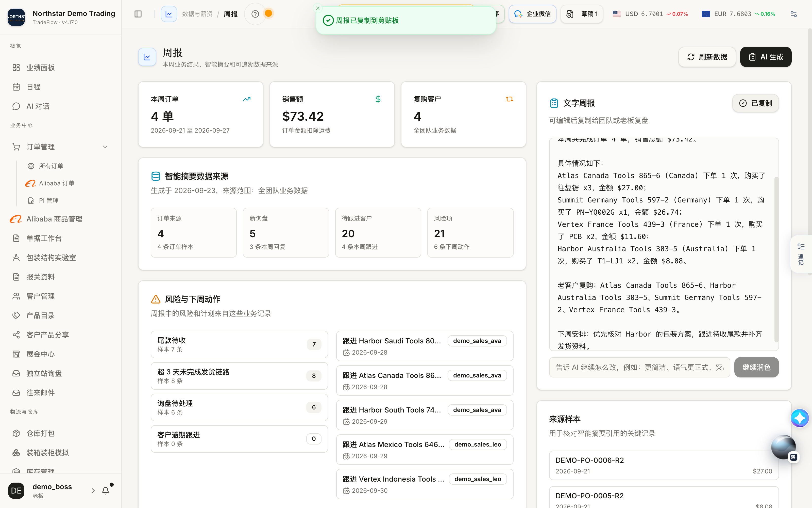The height and width of the screenshot is (508, 812).
Task: Click 数据与薪资 breadcrumb link
Action: (197, 14)
